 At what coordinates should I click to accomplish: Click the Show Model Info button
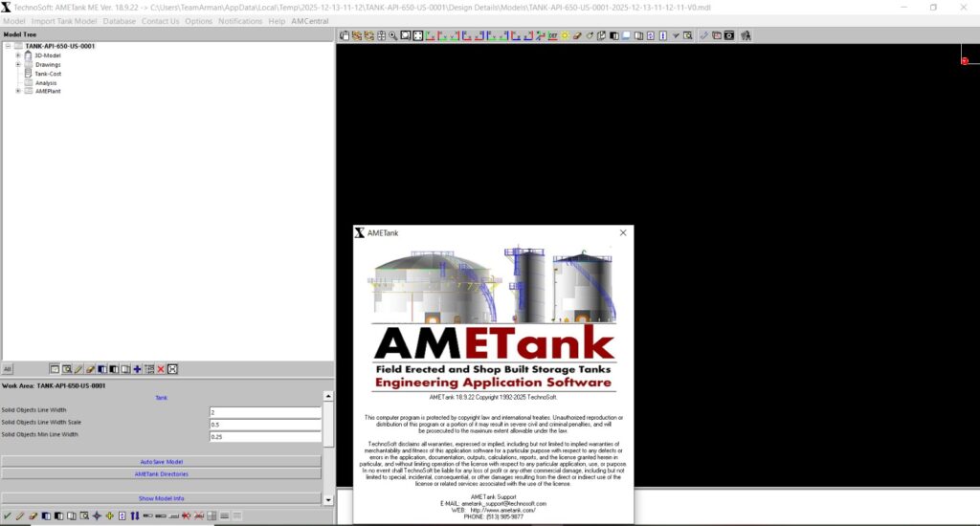161,498
